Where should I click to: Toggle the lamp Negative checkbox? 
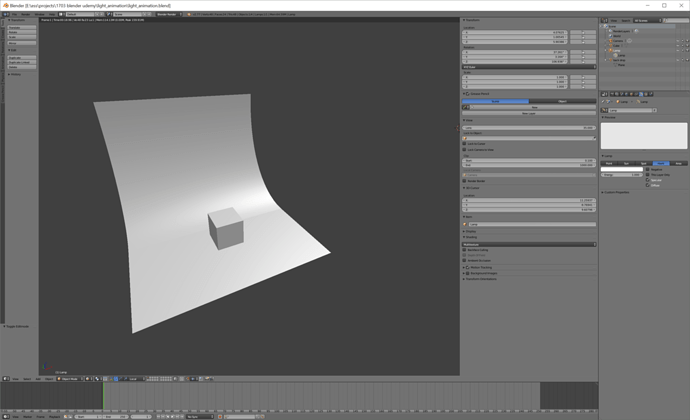click(647, 169)
